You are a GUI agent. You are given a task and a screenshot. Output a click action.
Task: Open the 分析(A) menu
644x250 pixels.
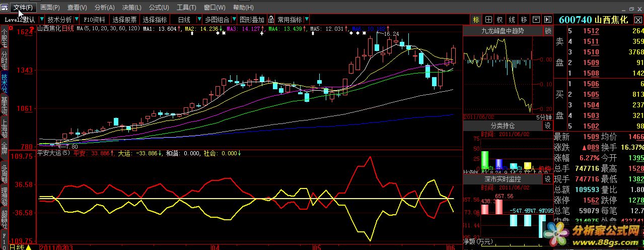(x=104, y=8)
